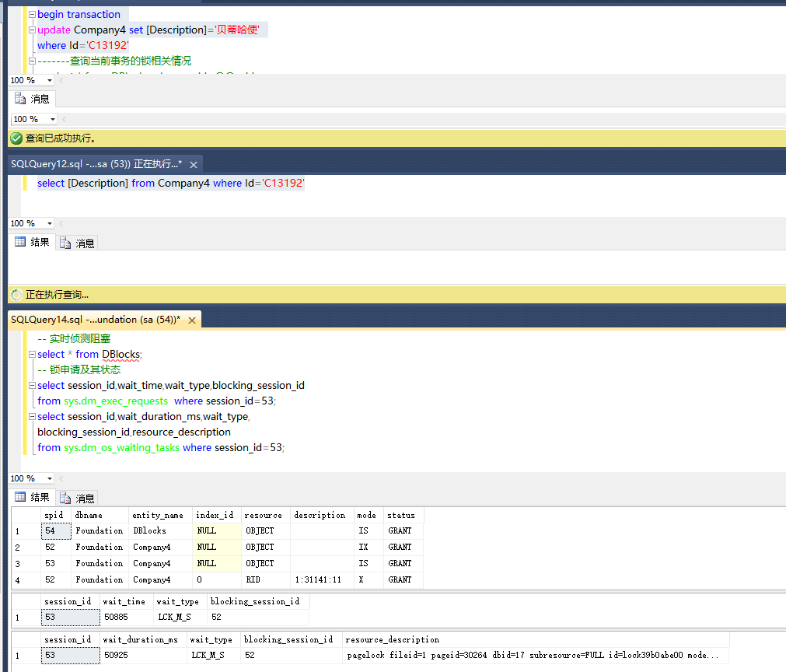Click the 'spid' column header

coord(56,515)
